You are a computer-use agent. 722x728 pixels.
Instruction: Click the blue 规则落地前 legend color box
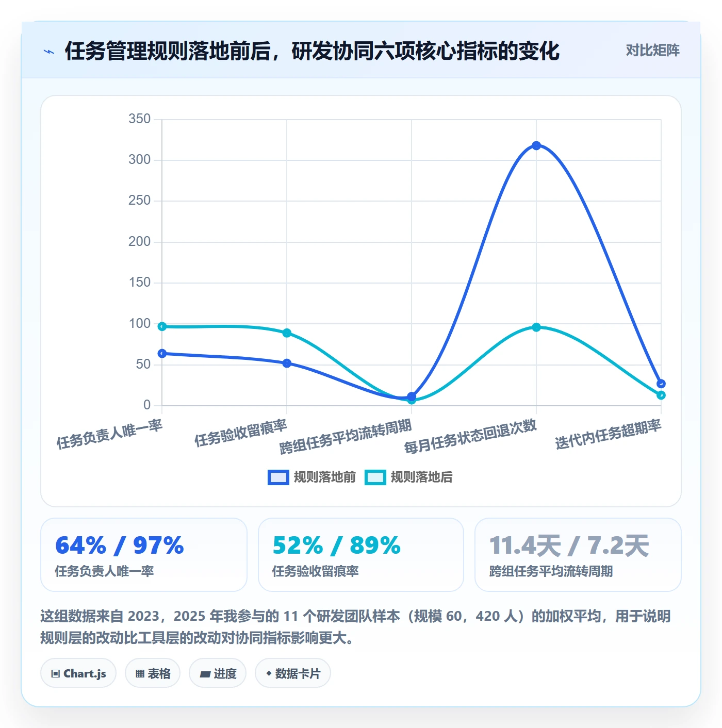(278, 477)
